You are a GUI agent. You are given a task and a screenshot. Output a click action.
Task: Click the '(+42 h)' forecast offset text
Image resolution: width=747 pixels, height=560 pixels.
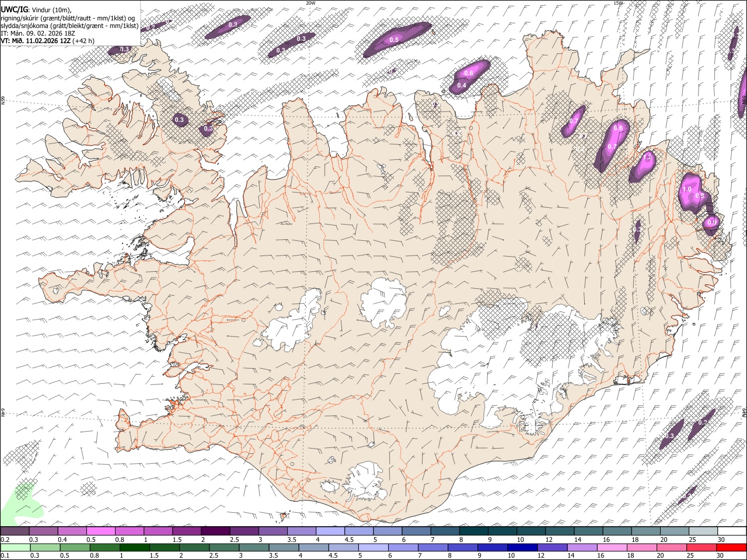tap(84, 41)
